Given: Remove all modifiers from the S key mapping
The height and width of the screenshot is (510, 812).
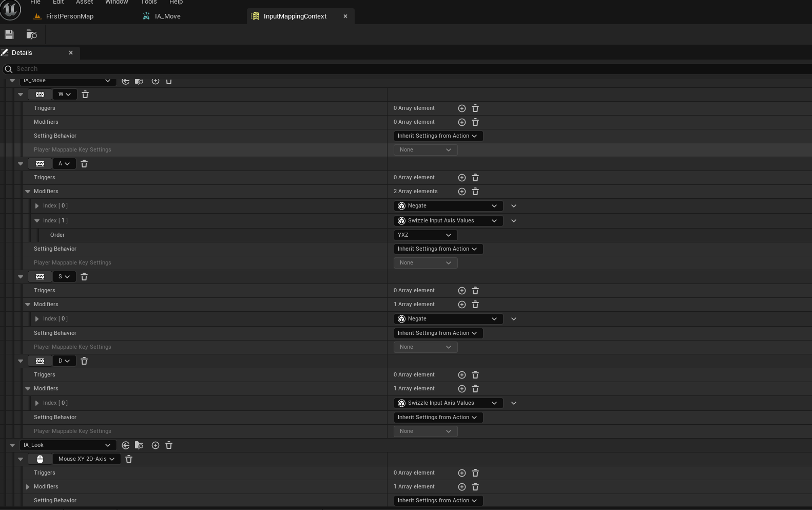Looking at the screenshot, I should [x=475, y=305].
